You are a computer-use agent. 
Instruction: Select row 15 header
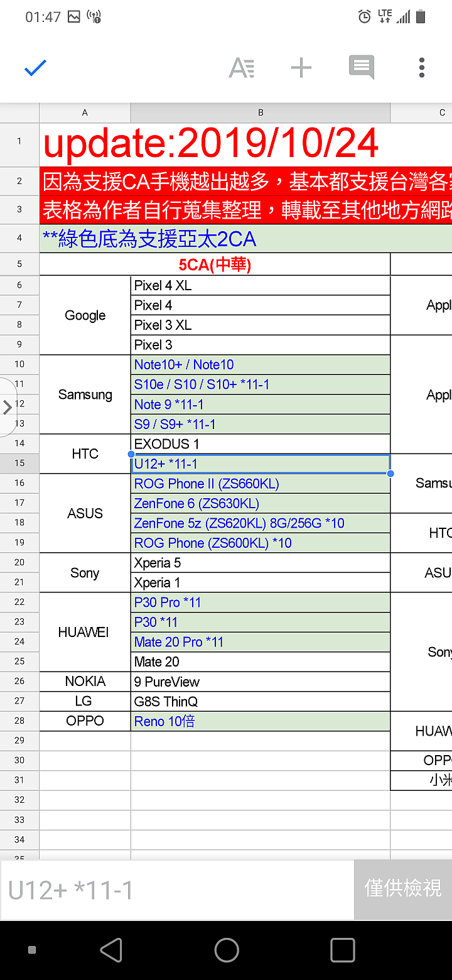pyautogui.click(x=19, y=464)
